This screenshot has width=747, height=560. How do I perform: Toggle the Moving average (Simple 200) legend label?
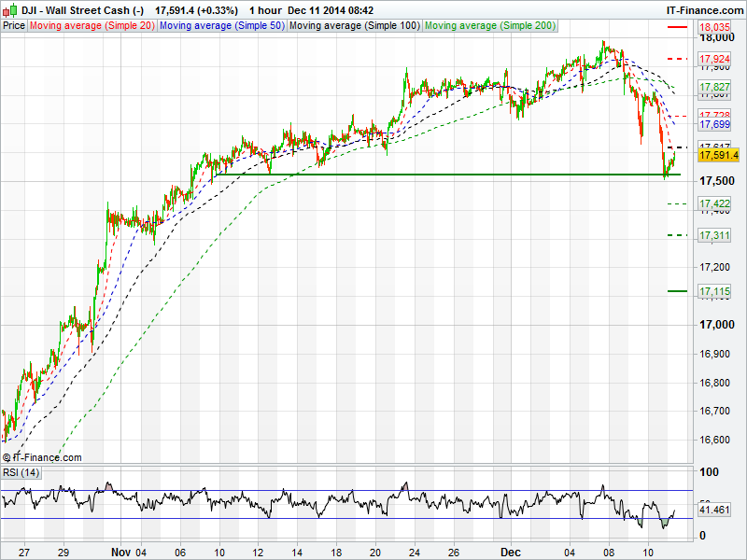coord(492,25)
